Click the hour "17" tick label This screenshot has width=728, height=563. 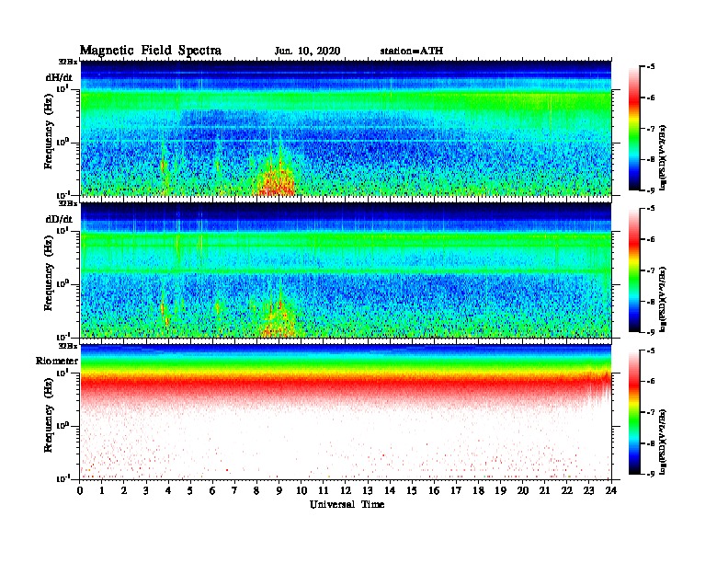(x=457, y=490)
